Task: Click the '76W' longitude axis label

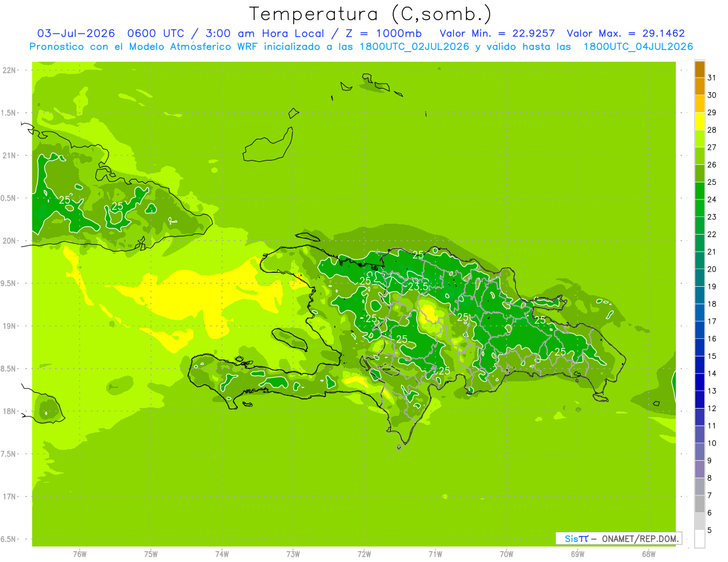Action: pyautogui.click(x=79, y=554)
